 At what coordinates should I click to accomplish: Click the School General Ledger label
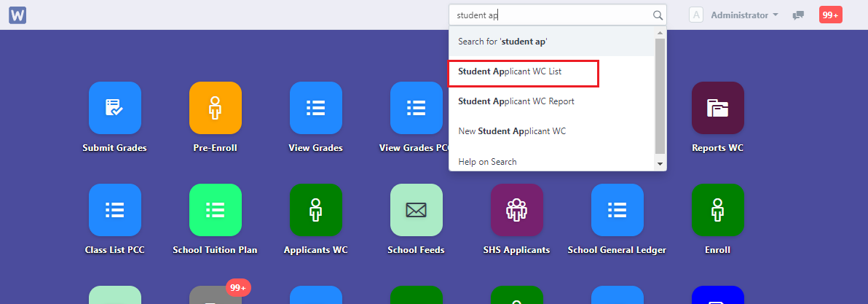pos(618,250)
